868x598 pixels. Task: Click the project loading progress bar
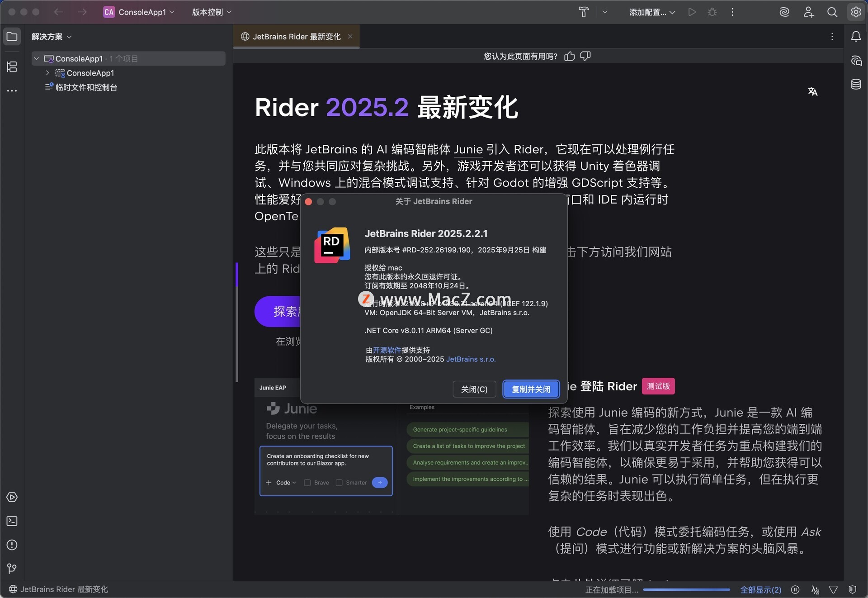[x=686, y=590]
